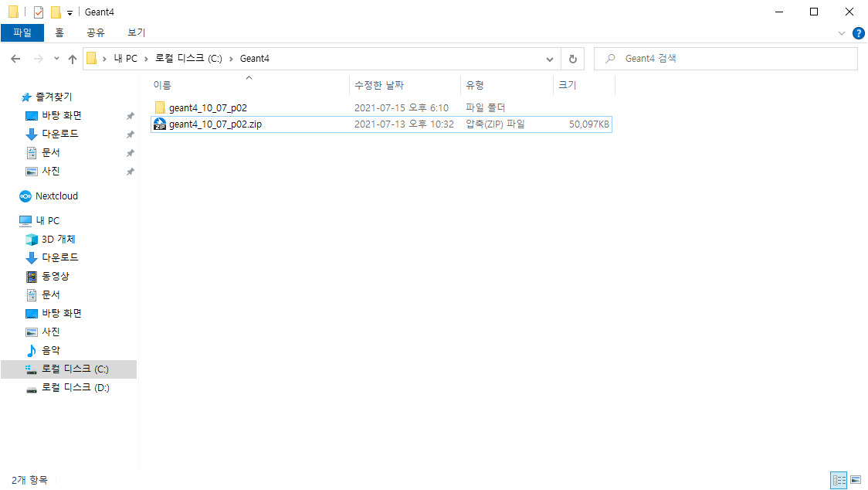868x490 pixels.
Task: Select 로컬 디스크 (D:) in navigation pane
Action: [75, 388]
